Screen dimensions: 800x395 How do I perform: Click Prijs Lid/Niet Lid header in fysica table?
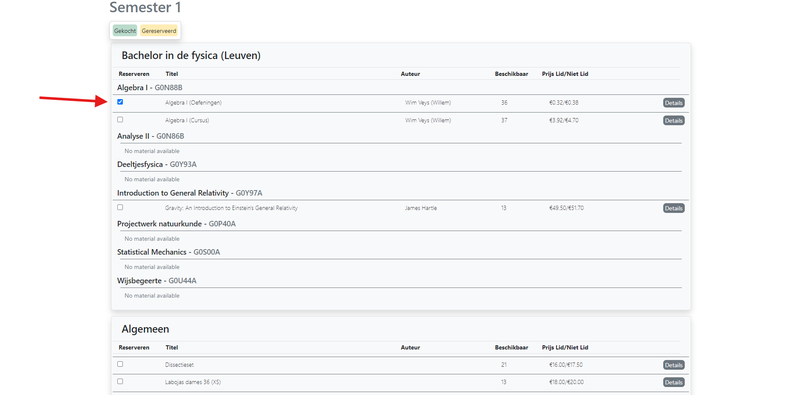coord(565,74)
